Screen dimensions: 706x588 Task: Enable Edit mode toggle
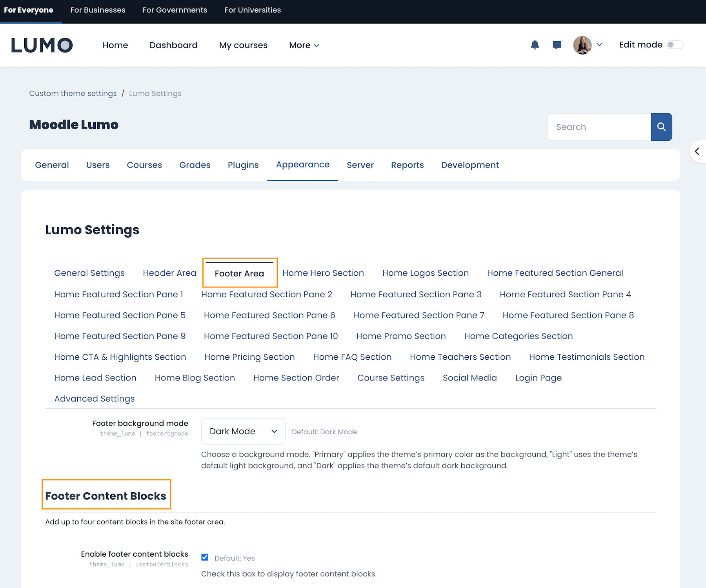pos(675,45)
